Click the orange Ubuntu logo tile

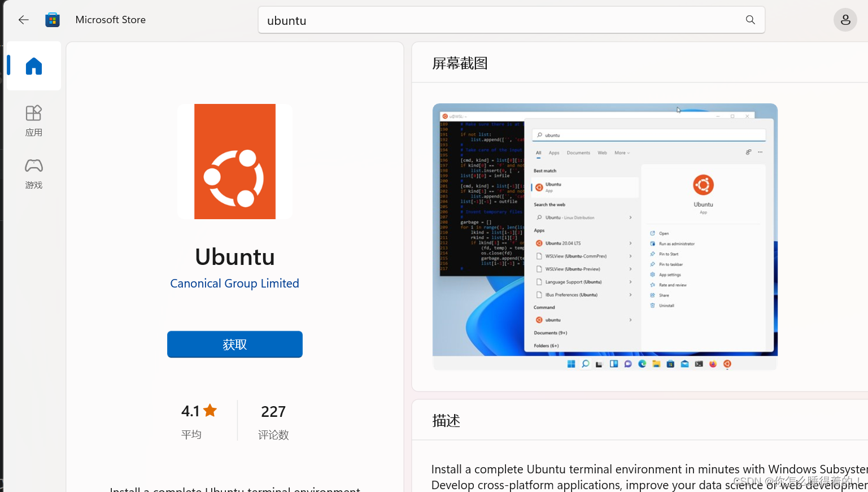[x=234, y=161]
